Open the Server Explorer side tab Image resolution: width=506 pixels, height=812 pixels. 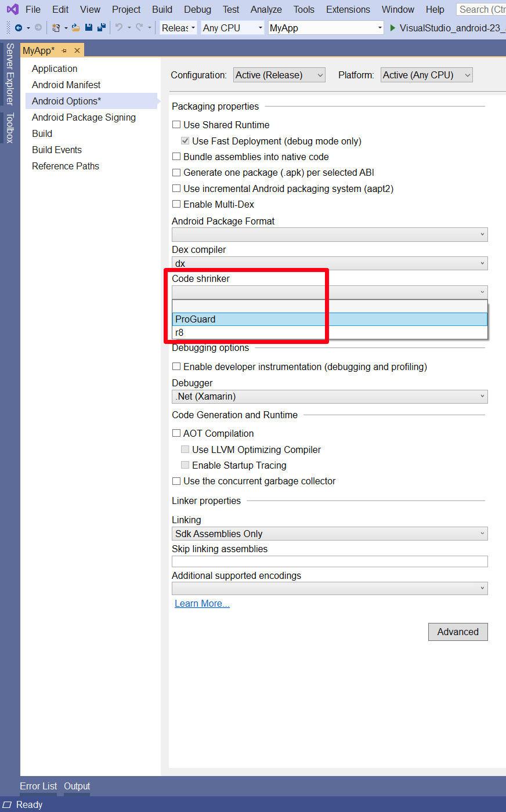tap(10, 74)
